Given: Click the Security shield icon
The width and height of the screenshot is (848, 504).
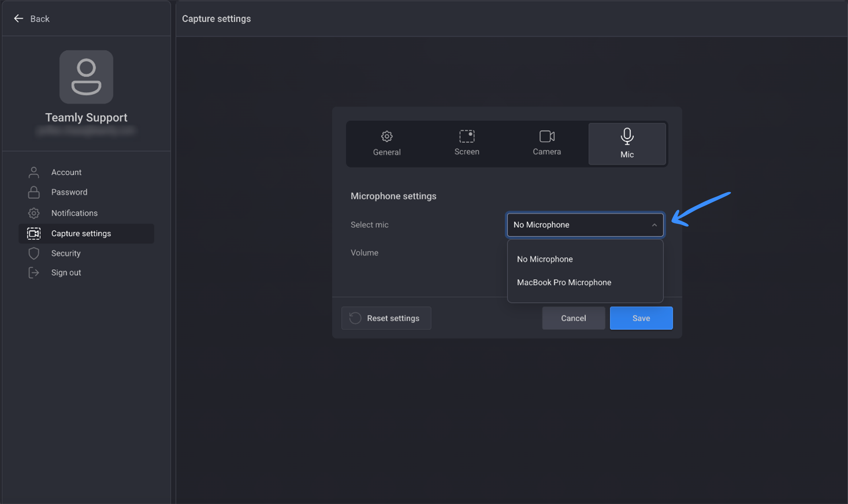Looking at the screenshot, I should [34, 253].
